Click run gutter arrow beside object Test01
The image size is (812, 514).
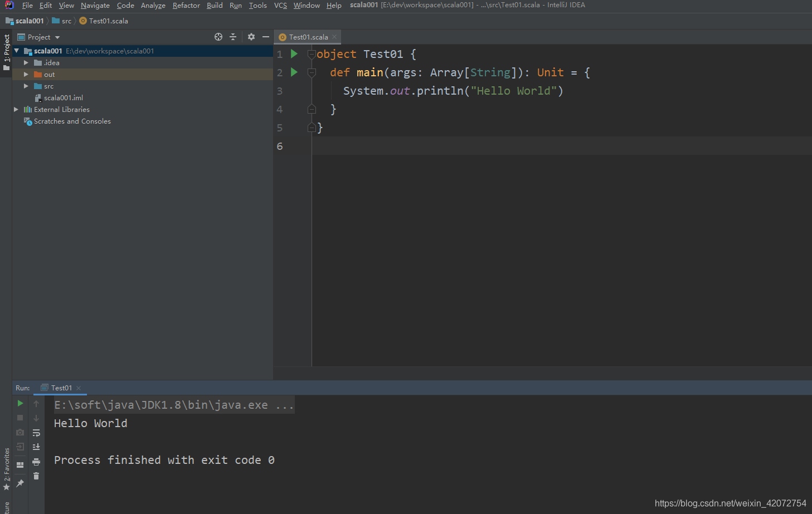pyautogui.click(x=294, y=54)
